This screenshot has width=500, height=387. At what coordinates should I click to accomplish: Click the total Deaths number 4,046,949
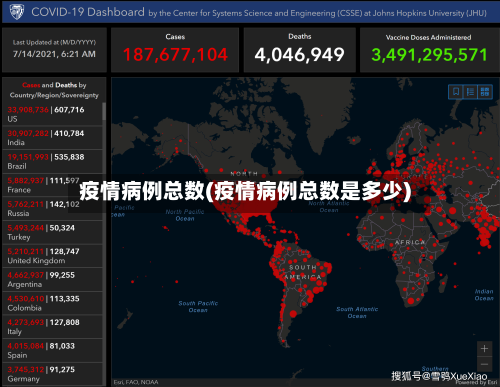(x=299, y=55)
